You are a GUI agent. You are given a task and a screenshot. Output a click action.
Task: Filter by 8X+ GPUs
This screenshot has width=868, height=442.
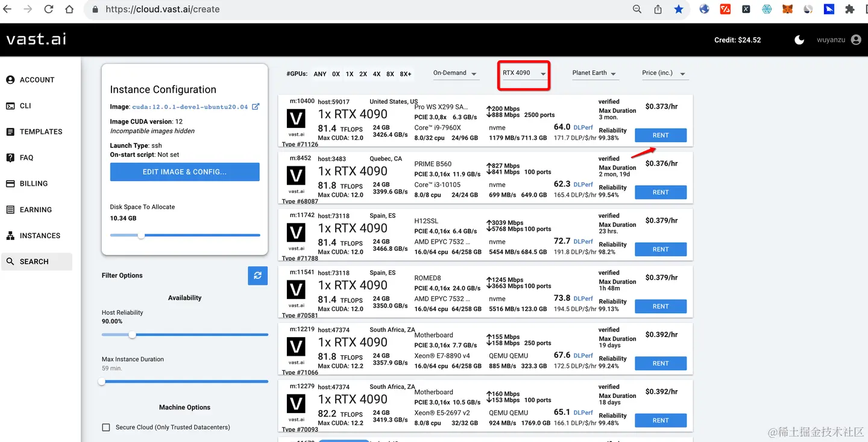point(406,74)
